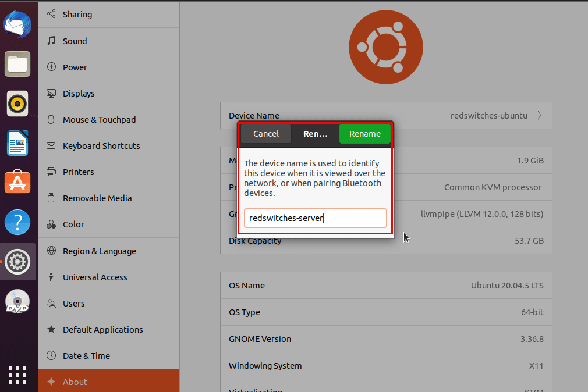Click the Date & Time clock icon
The image size is (588, 392).
click(x=51, y=355)
